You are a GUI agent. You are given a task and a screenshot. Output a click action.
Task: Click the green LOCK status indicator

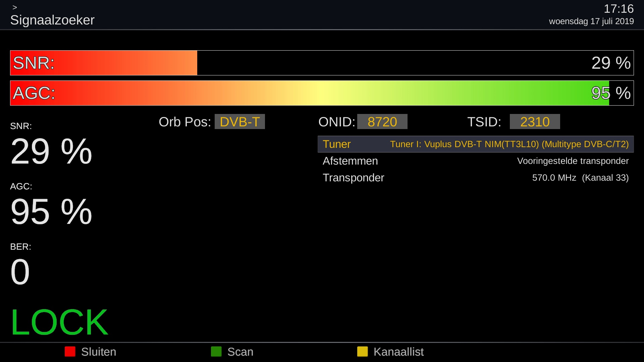[x=59, y=322]
